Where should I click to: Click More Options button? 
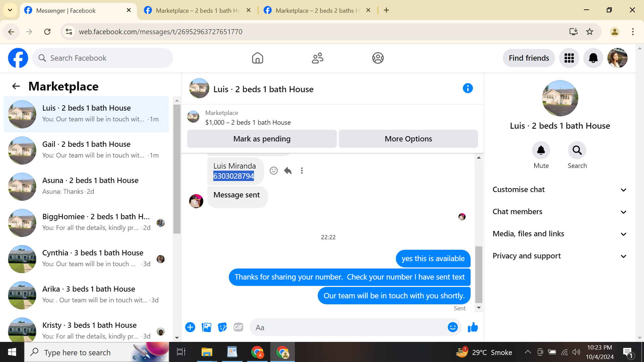pyautogui.click(x=408, y=139)
